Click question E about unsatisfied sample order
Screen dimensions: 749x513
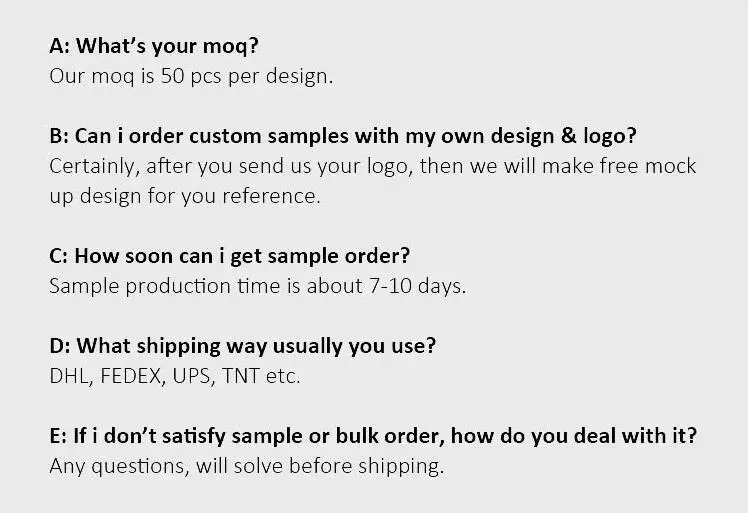[x=373, y=436]
